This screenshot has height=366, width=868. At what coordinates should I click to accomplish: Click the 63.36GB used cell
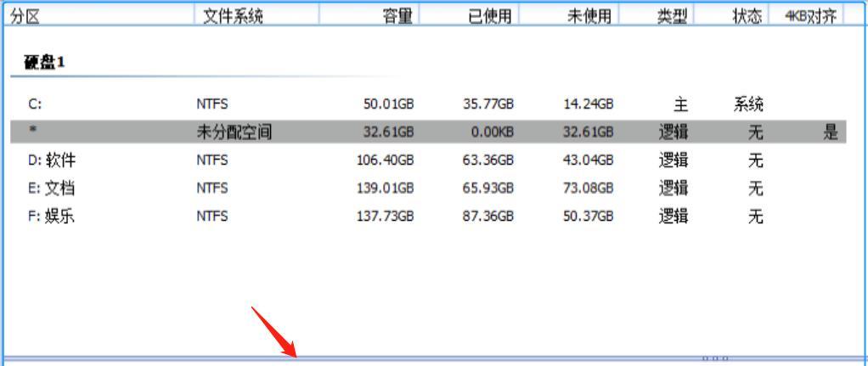488,160
